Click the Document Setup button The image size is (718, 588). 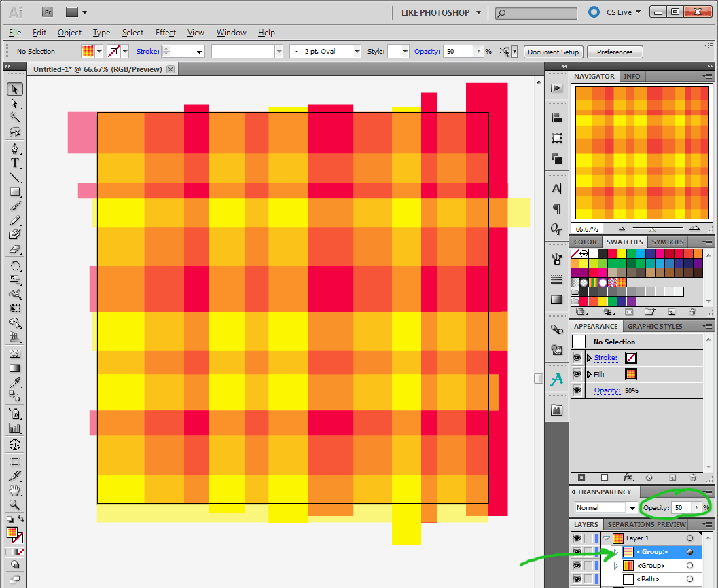(553, 52)
